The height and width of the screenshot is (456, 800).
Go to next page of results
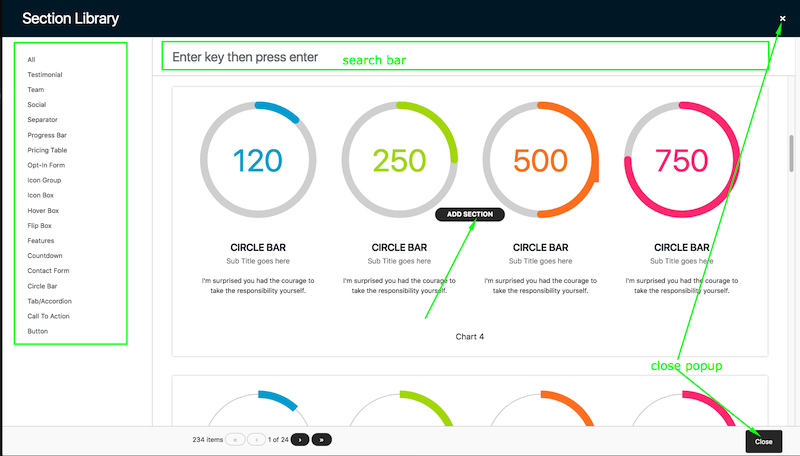(x=300, y=439)
